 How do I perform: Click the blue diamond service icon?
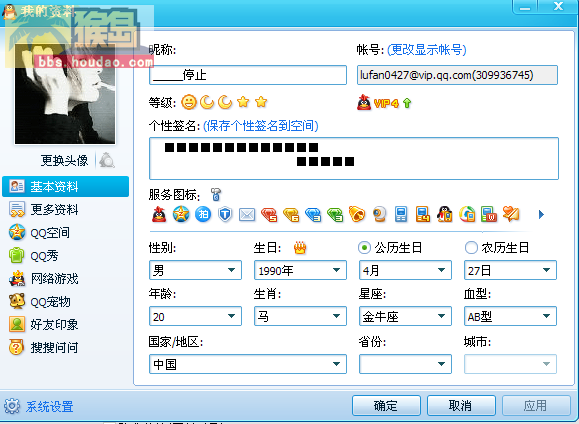313,215
